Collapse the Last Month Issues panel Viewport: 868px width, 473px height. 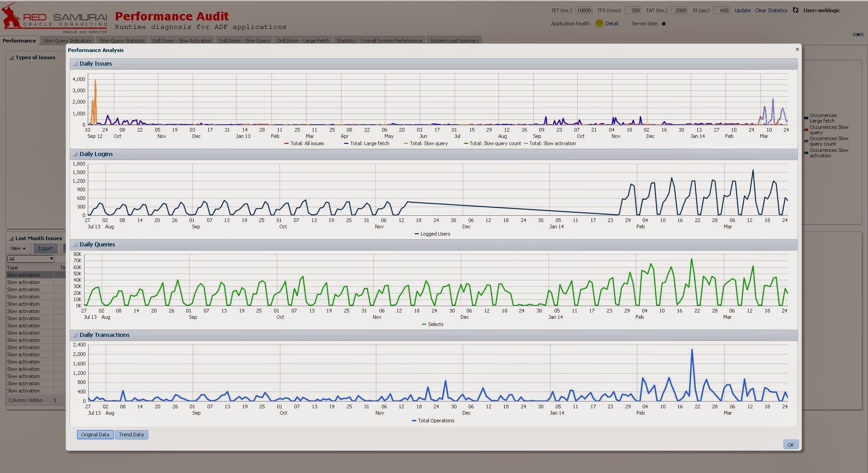point(12,238)
